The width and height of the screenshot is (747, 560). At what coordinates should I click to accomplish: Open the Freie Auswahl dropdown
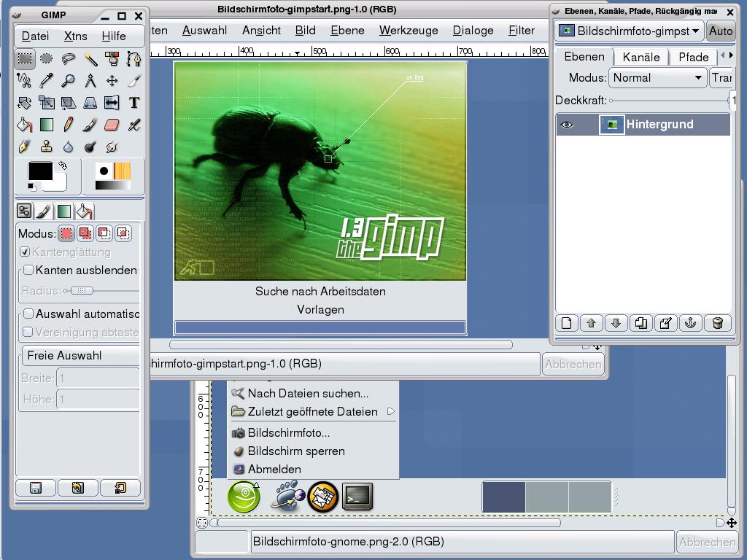pyautogui.click(x=81, y=355)
